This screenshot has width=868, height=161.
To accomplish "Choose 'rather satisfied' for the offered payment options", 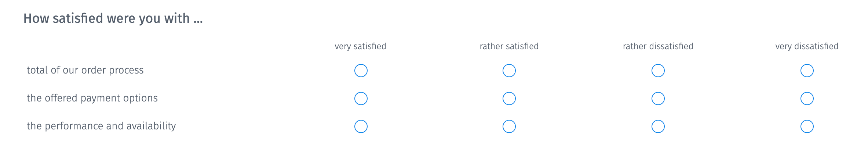I will [x=509, y=99].
